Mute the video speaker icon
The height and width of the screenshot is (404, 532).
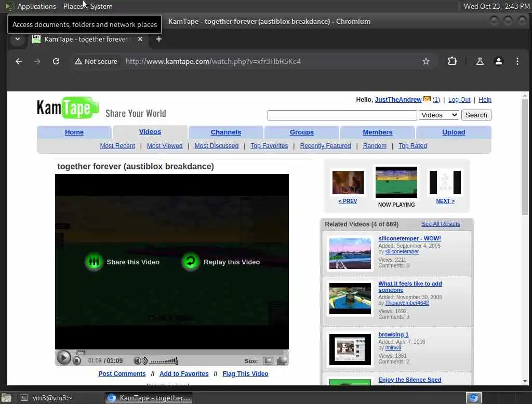[140, 360]
